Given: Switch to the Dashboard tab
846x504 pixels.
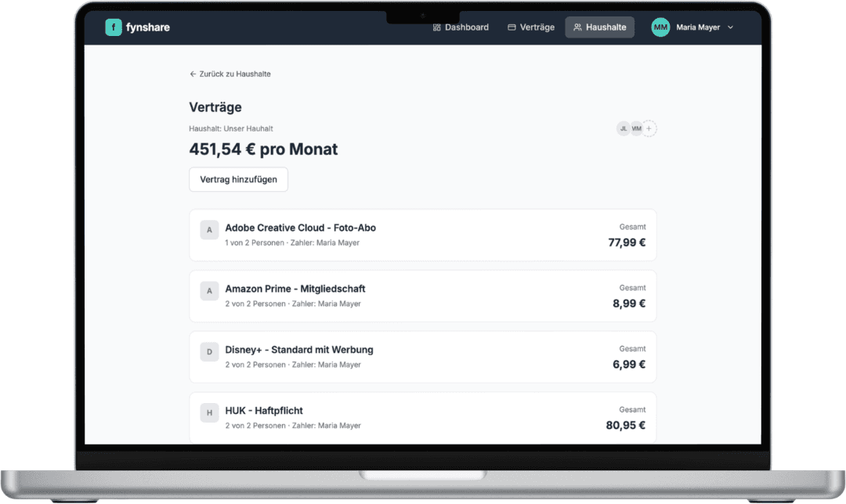Looking at the screenshot, I should click(461, 27).
